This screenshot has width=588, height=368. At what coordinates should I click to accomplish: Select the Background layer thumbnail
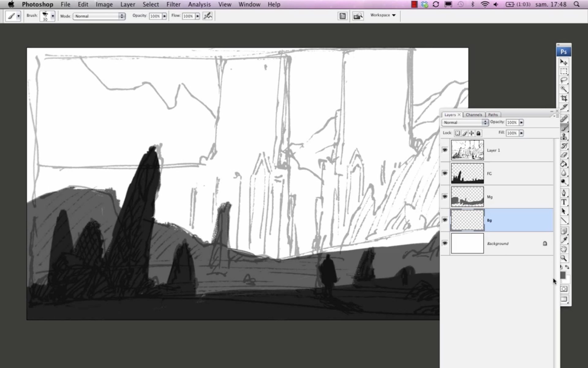467,243
